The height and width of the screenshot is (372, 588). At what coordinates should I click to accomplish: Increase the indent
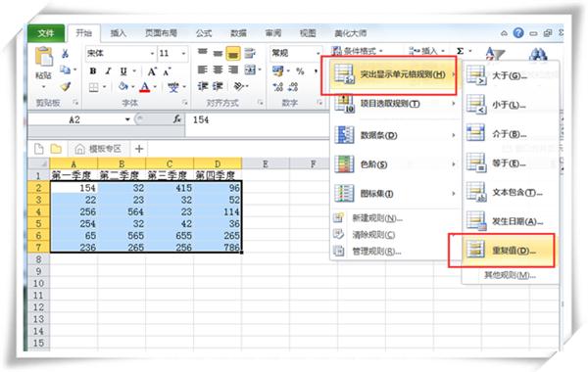point(218,86)
